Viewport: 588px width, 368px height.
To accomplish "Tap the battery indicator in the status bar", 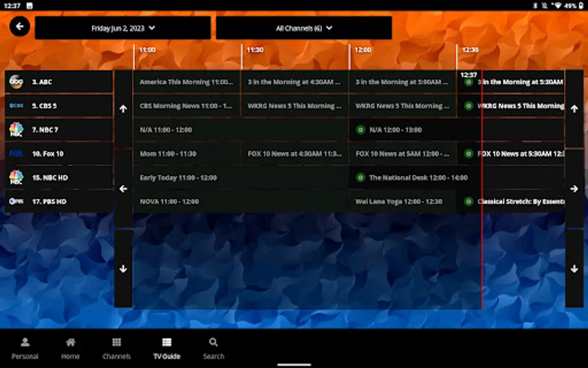I will [x=581, y=6].
